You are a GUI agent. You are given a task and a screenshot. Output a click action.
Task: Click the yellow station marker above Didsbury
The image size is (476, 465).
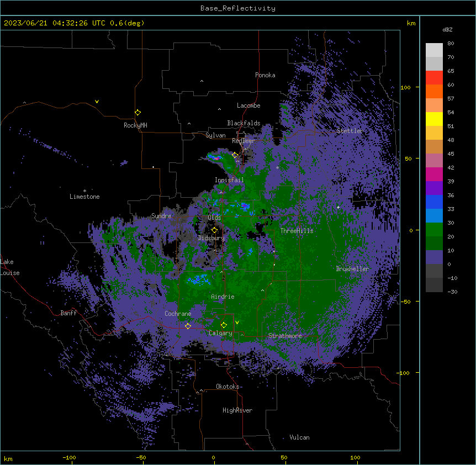click(x=214, y=230)
